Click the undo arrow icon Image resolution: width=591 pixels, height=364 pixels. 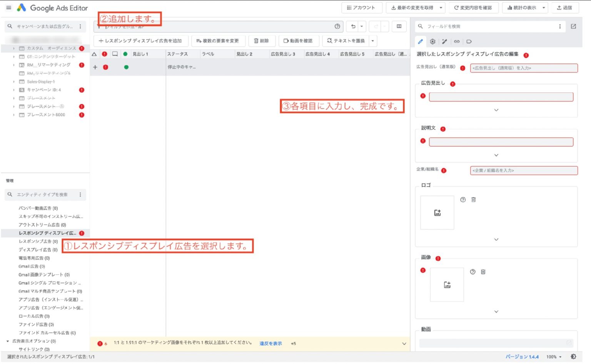[353, 27]
